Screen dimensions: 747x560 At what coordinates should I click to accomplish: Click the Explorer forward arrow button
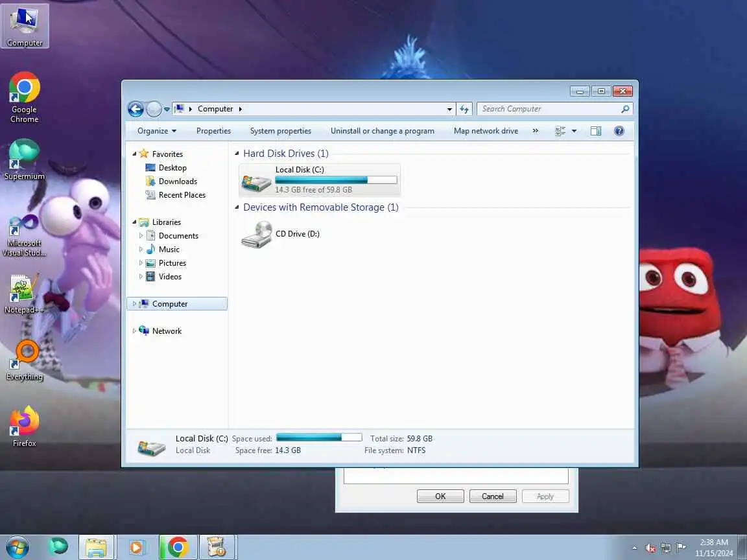154,109
